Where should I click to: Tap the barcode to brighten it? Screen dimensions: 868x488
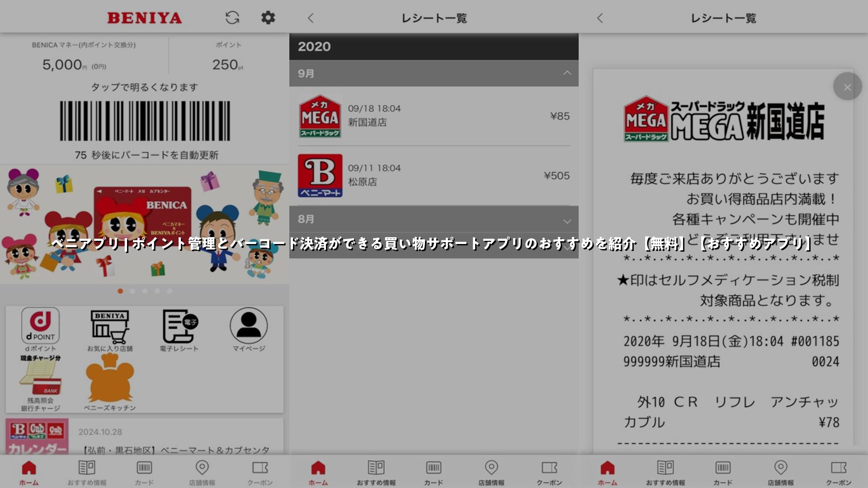(x=145, y=121)
